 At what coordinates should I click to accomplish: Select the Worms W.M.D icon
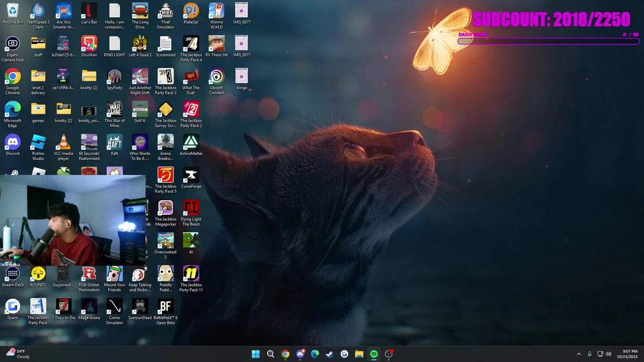point(216,16)
